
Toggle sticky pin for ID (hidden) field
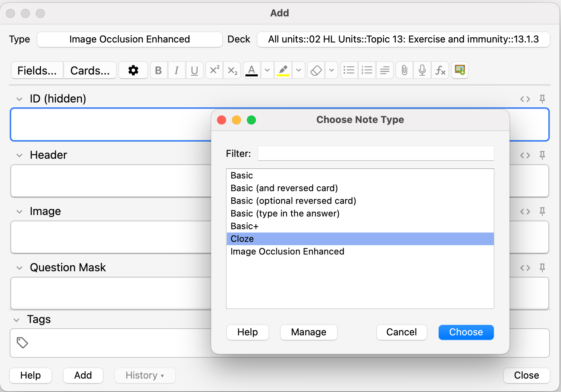[x=542, y=99]
